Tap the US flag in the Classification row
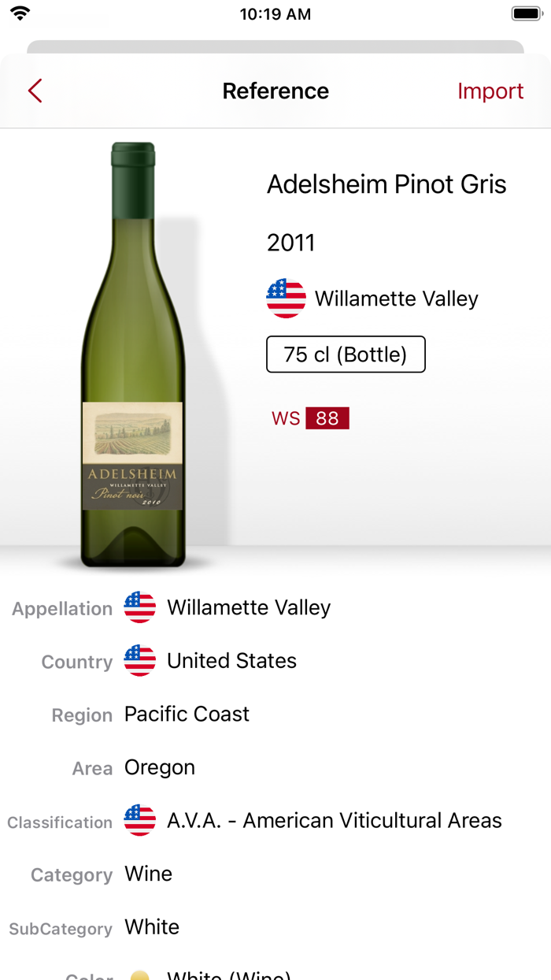Viewport: 551px width, 980px height. click(140, 821)
